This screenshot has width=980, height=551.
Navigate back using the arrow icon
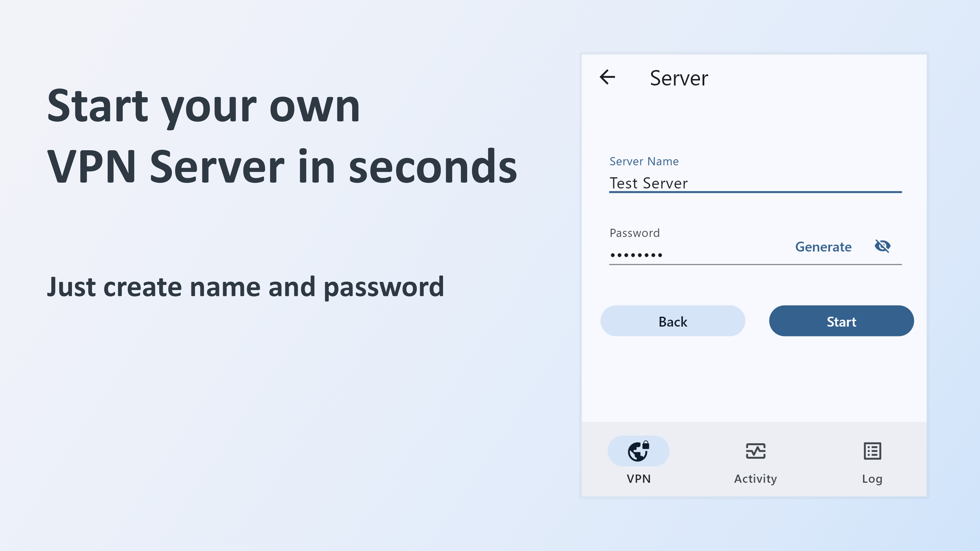[x=608, y=77]
